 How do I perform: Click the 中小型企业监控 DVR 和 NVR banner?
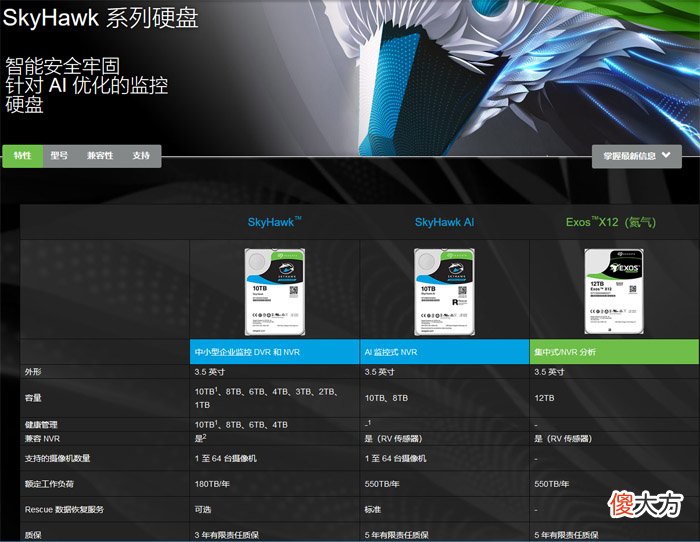275,352
